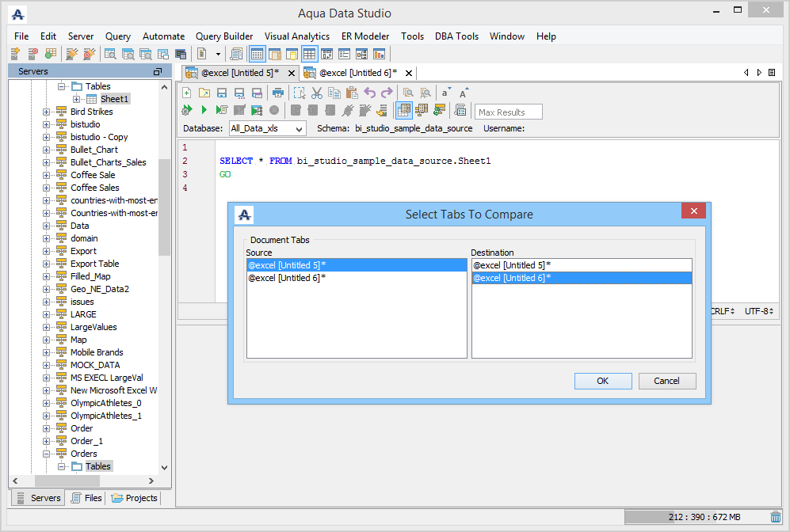Toggle the first highlighted view button in main toolbar
This screenshot has width=790, height=532.
[x=257, y=54]
